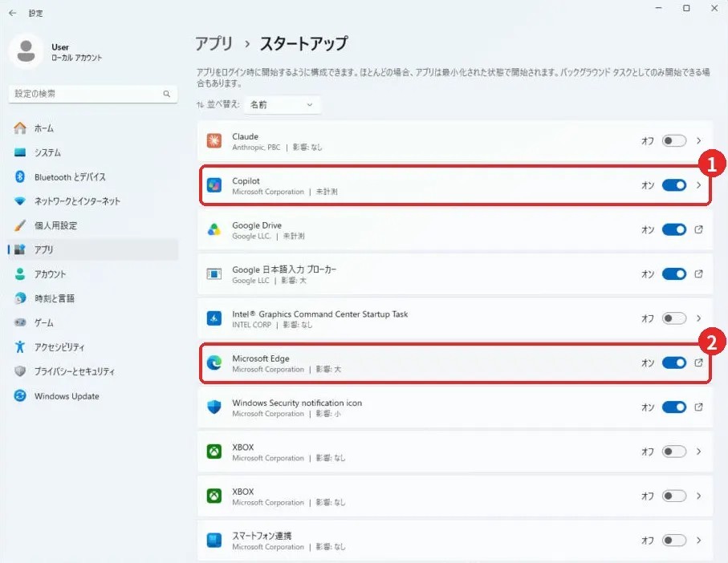Open the 名前 sort dropdown
Viewport: 728px width, 563px height.
pos(282,105)
